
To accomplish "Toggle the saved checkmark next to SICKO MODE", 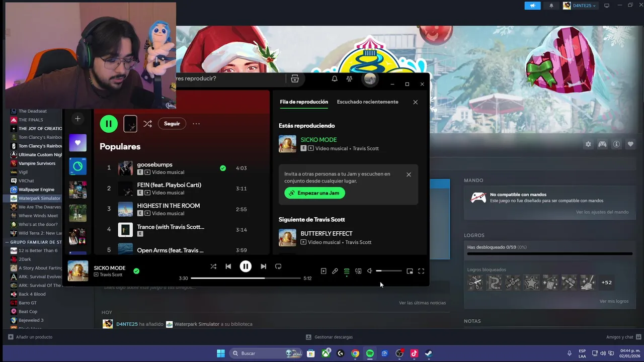I will [136, 271].
